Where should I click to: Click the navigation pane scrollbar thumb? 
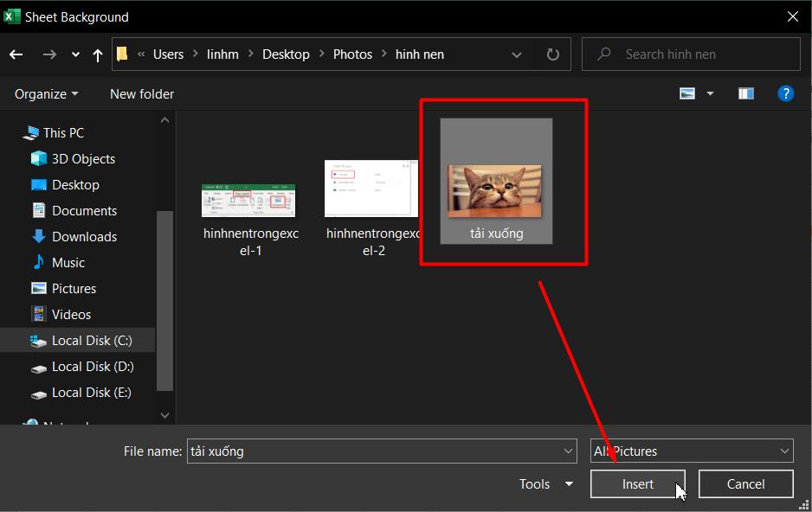coord(164,300)
